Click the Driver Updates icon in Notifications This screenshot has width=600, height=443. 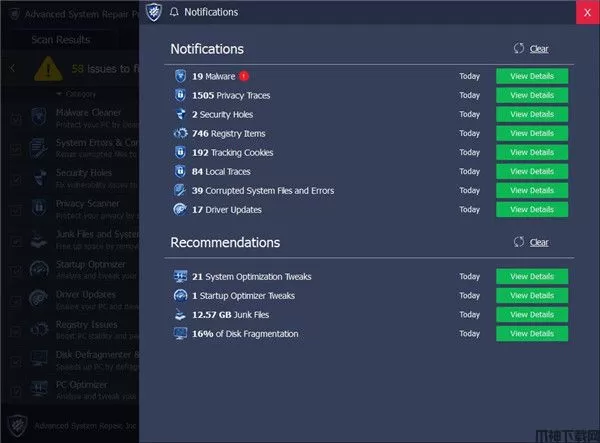tap(180, 210)
